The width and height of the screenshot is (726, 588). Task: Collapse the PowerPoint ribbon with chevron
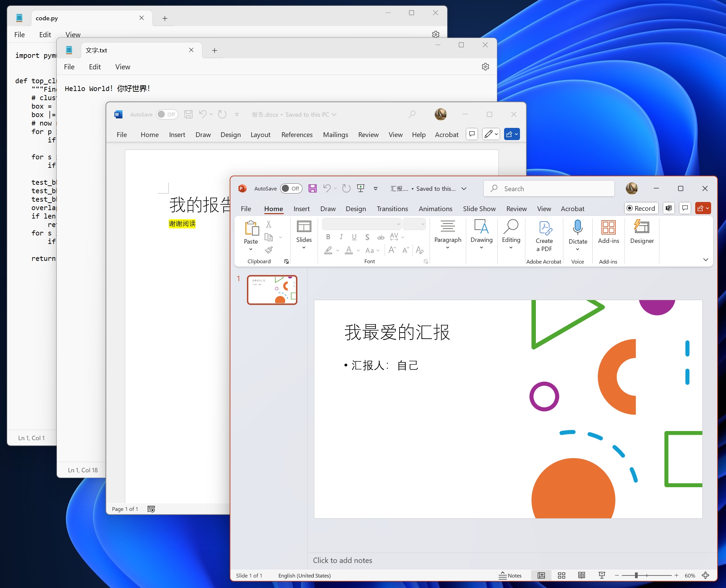tap(706, 260)
